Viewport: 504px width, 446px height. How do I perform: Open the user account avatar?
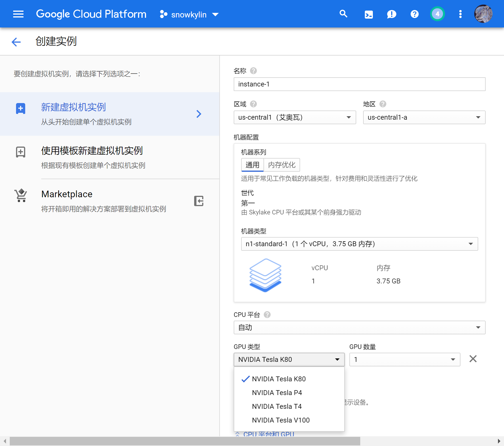tap(483, 14)
